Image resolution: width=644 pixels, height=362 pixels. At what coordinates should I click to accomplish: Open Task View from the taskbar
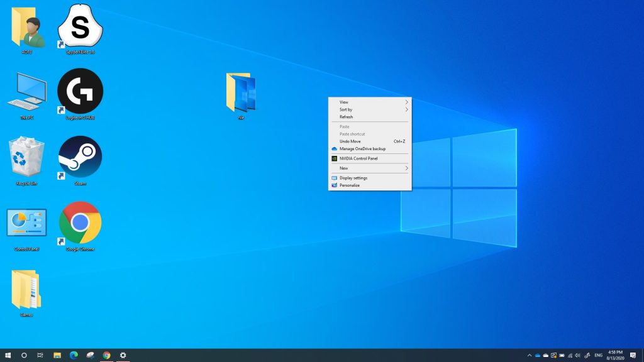tap(40, 356)
